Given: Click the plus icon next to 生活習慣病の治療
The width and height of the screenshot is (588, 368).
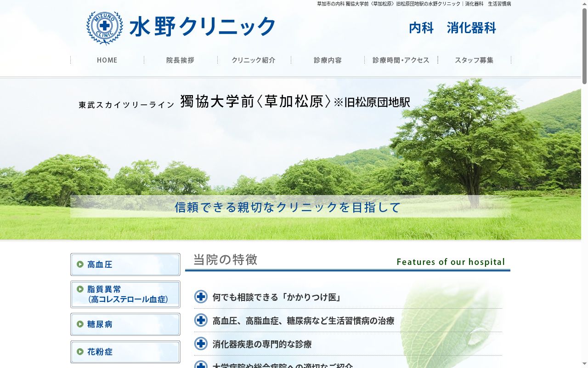Looking at the screenshot, I should (201, 320).
